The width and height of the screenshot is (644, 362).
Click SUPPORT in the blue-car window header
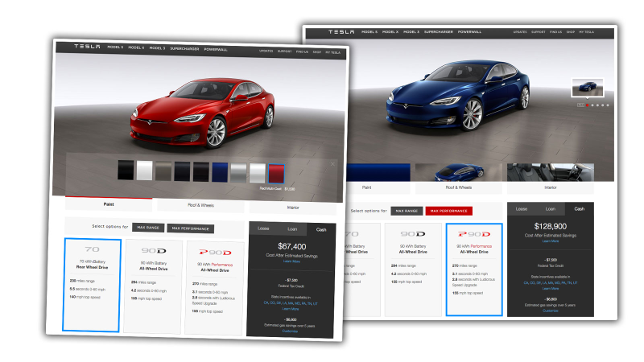[539, 31]
